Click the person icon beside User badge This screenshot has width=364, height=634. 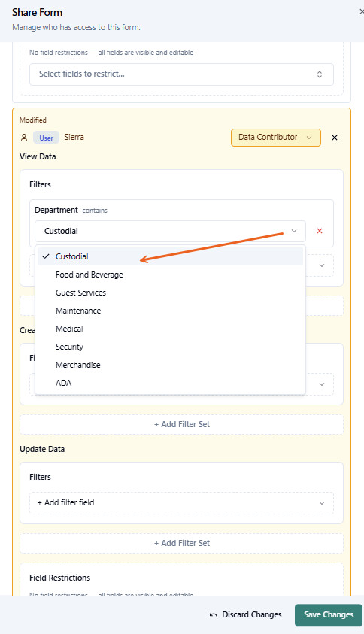(24, 138)
